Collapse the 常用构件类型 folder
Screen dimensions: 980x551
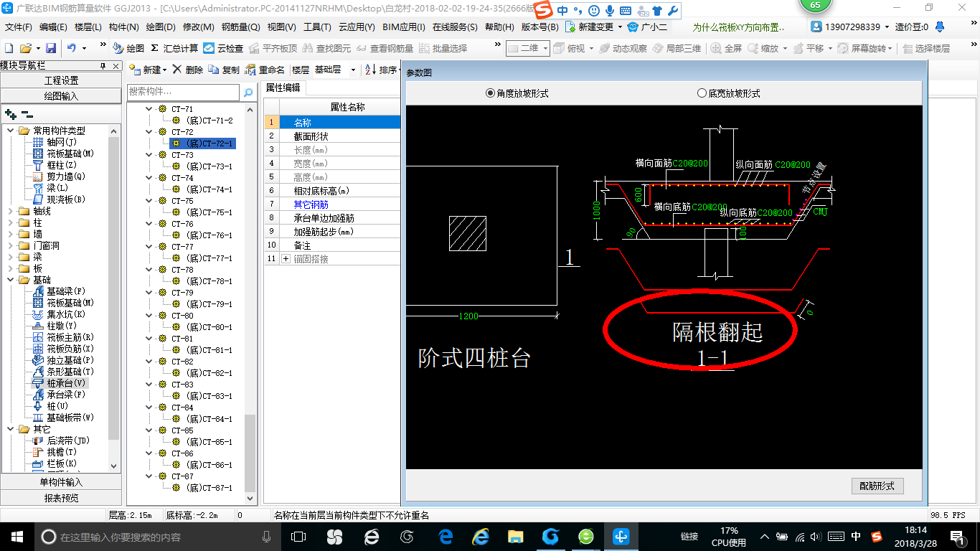click(10, 131)
